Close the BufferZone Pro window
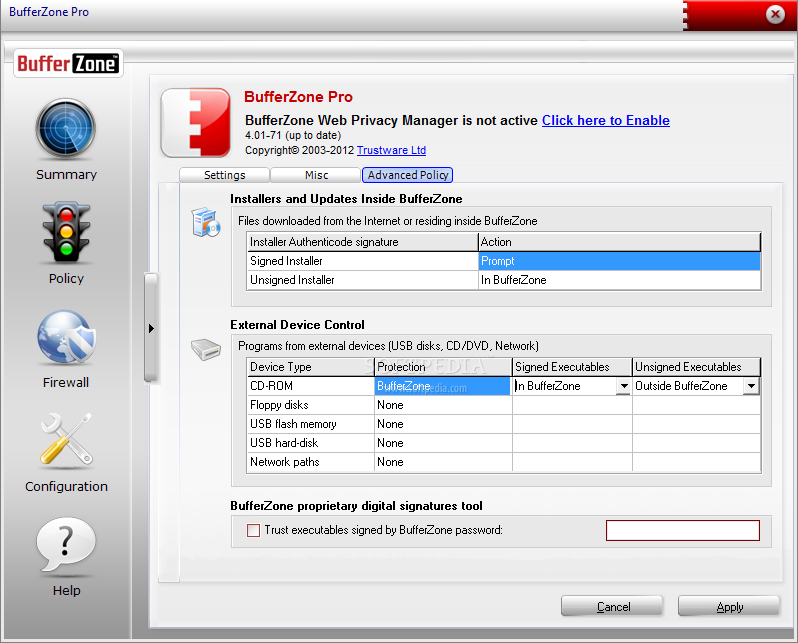 tap(775, 14)
